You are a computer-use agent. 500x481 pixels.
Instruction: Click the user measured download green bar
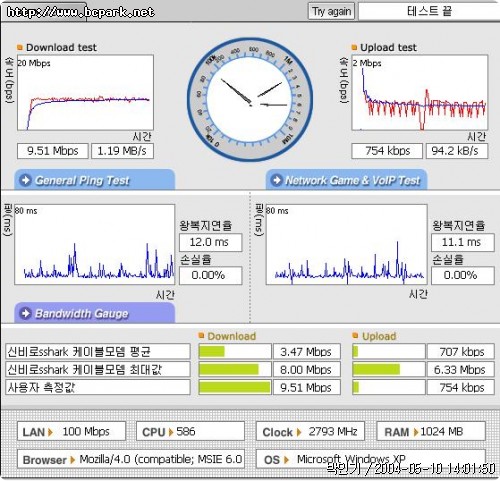pyautogui.click(x=235, y=387)
